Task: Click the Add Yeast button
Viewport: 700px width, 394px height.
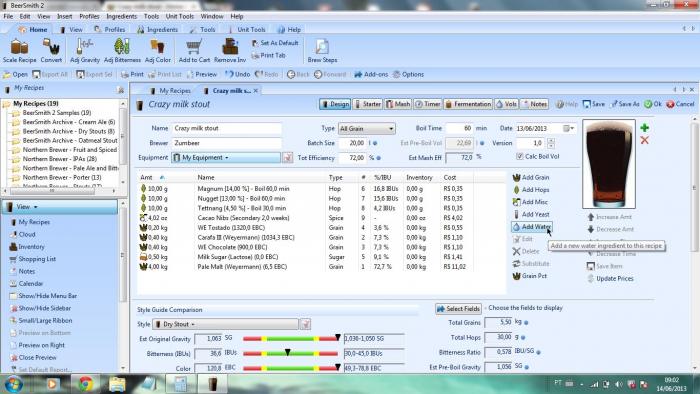Action: [x=531, y=214]
